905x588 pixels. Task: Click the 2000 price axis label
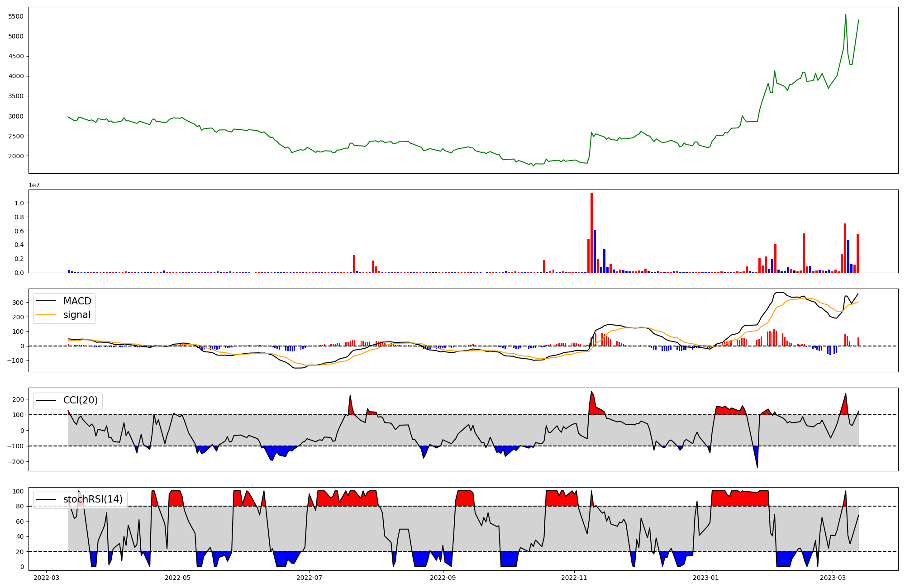16,156
